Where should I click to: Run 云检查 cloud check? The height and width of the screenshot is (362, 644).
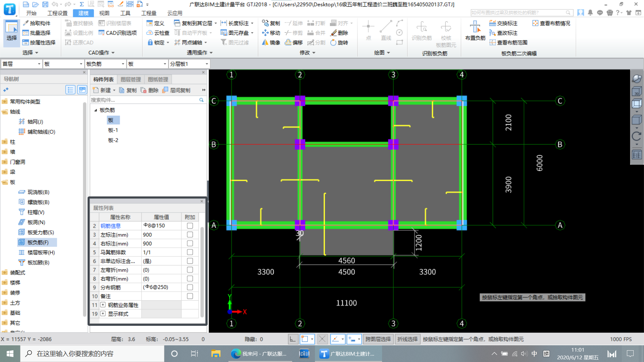click(x=158, y=33)
